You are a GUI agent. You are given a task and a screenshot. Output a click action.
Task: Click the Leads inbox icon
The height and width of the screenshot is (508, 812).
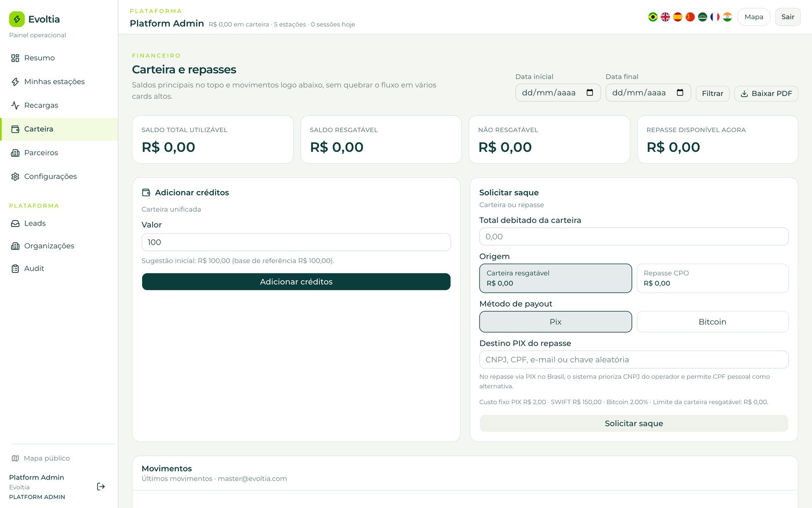pos(15,224)
